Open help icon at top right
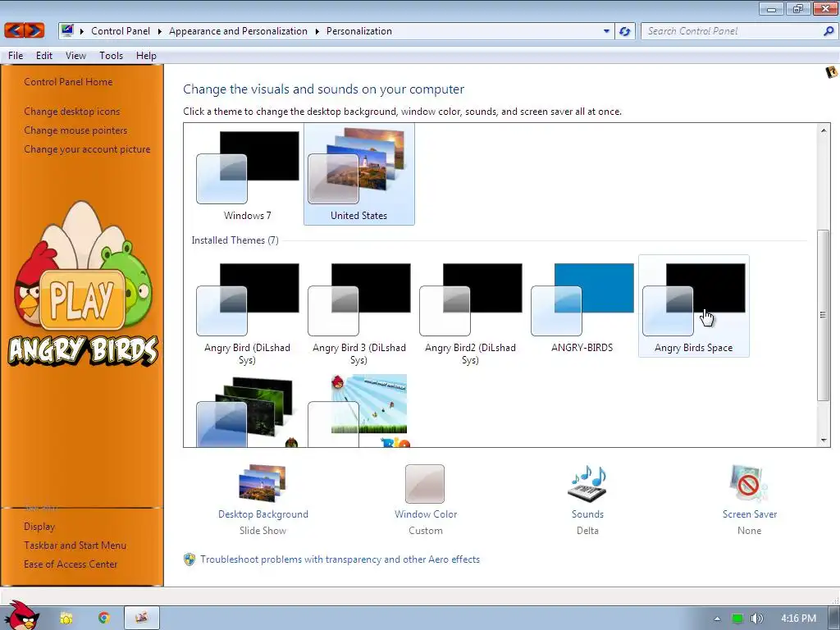Viewport: 840px width, 630px height. (x=832, y=72)
